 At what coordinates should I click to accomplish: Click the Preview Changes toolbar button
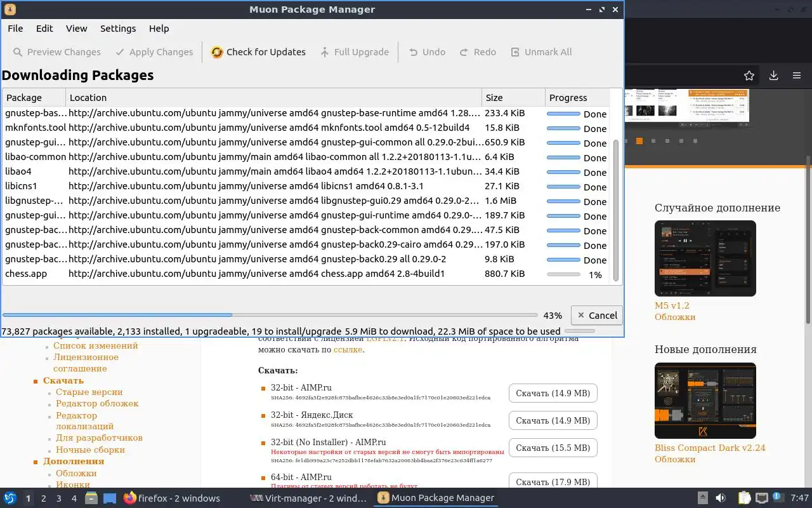click(x=57, y=52)
